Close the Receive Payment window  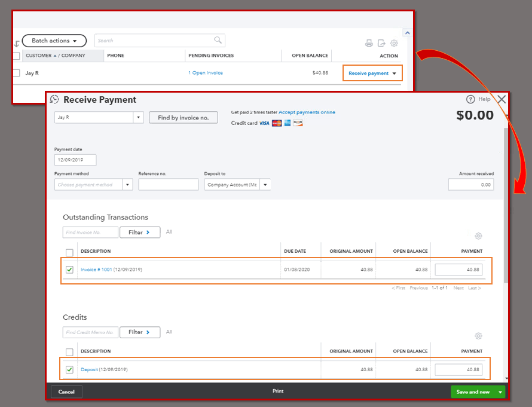[x=502, y=99]
